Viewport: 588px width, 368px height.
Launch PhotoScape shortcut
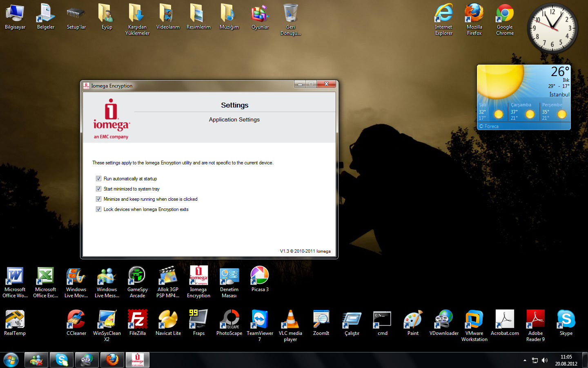[229, 323]
